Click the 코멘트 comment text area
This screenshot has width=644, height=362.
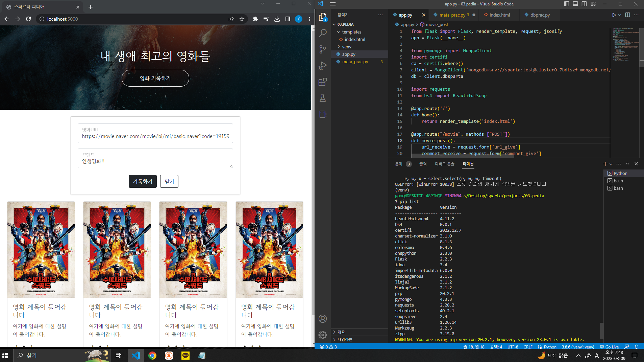tap(155, 158)
